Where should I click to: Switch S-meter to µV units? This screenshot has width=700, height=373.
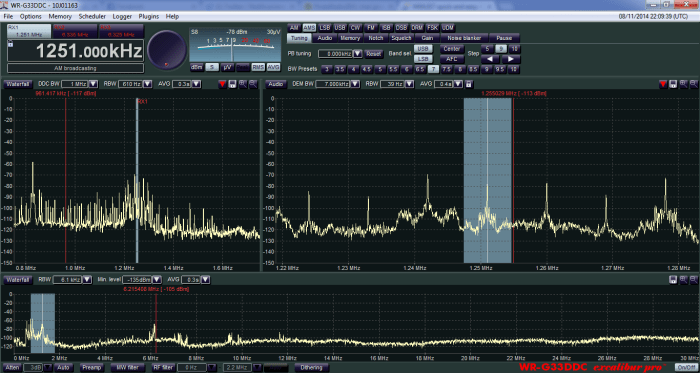227,67
